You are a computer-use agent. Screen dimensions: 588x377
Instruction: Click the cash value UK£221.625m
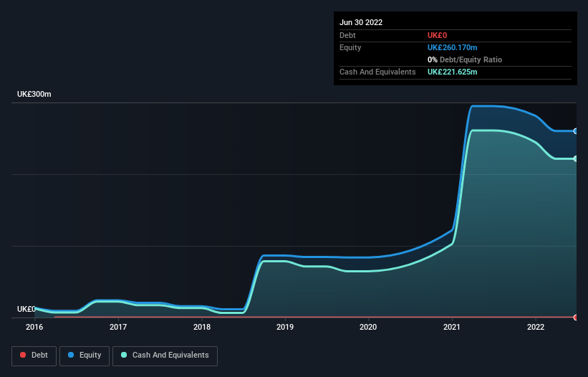[452, 72]
